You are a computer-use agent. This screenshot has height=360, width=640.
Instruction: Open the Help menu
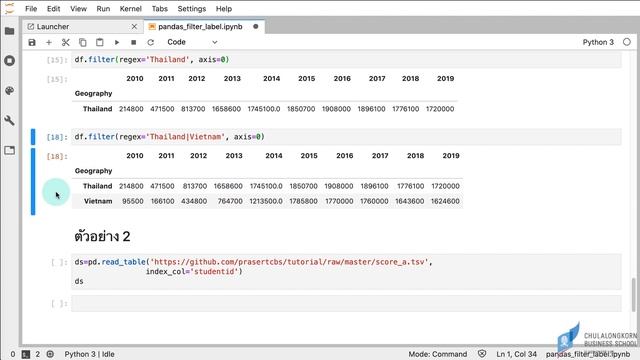(224, 9)
